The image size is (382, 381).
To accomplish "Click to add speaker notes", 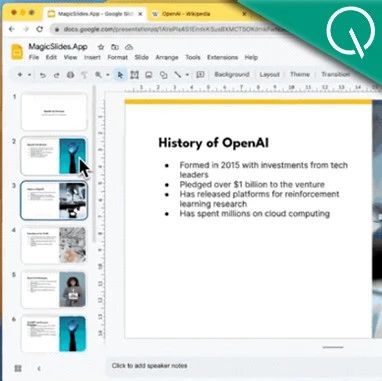I will (x=149, y=366).
